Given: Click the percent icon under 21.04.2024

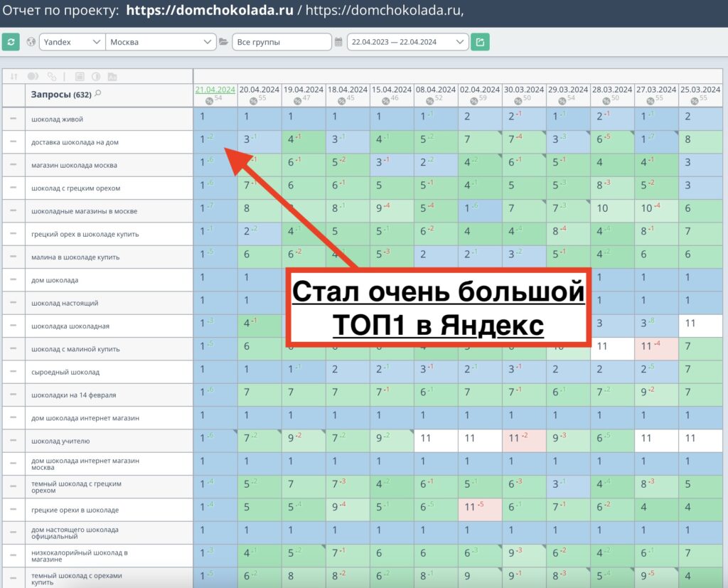Looking at the screenshot, I should [x=210, y=101].
